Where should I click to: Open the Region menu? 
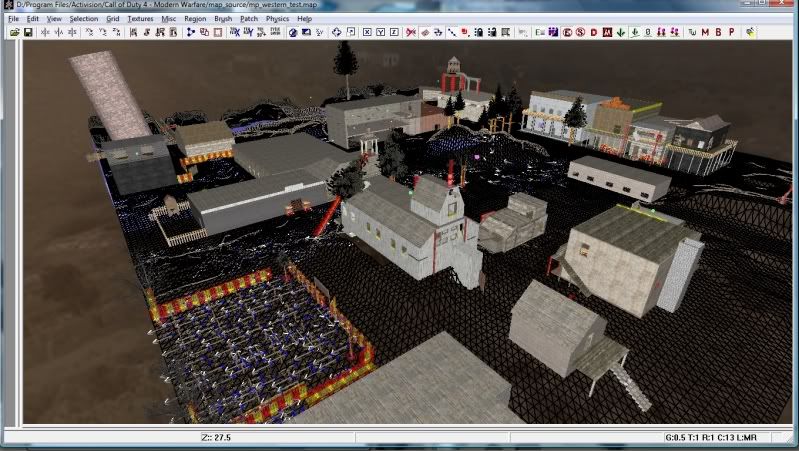tap(195, 19)
